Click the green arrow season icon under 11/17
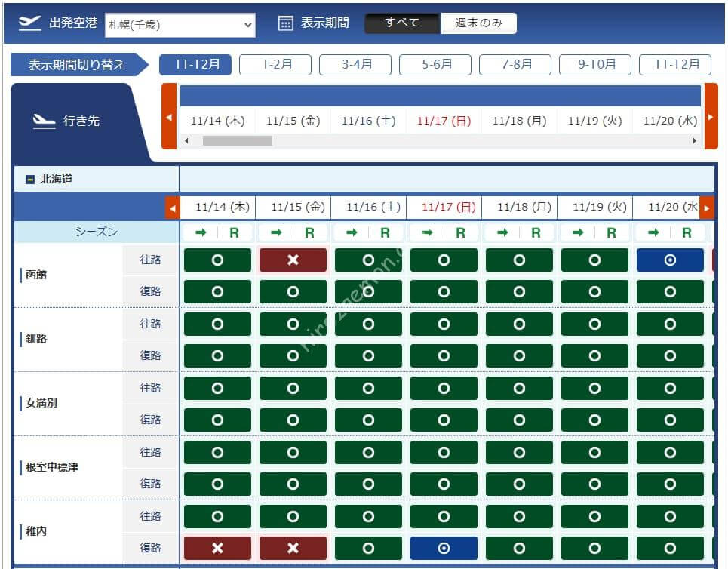The width and height of the screenshot is (728, 569). point(427,232)
